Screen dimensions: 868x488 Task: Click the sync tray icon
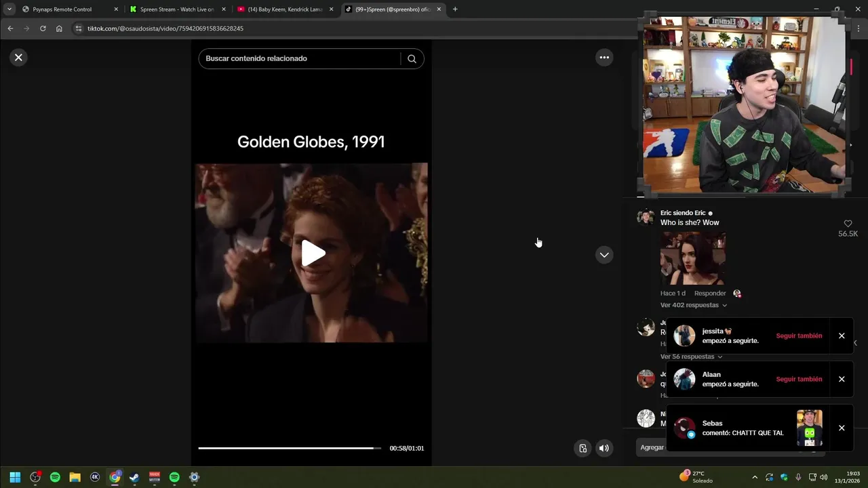pyautogui.click(x=770, y=477)
